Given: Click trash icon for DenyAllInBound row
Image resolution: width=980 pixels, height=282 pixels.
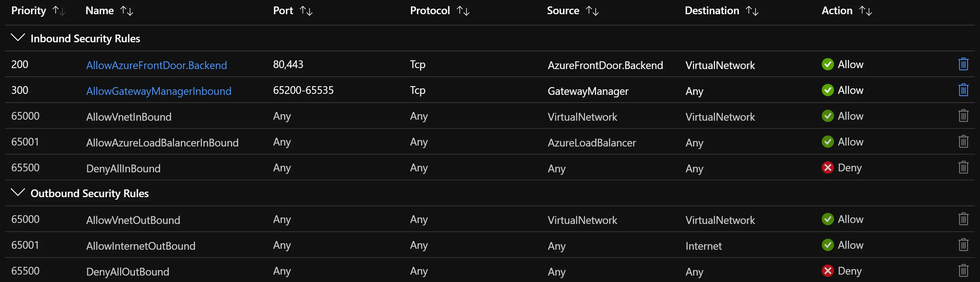Looking at the screenshot, I should (963, 167).
